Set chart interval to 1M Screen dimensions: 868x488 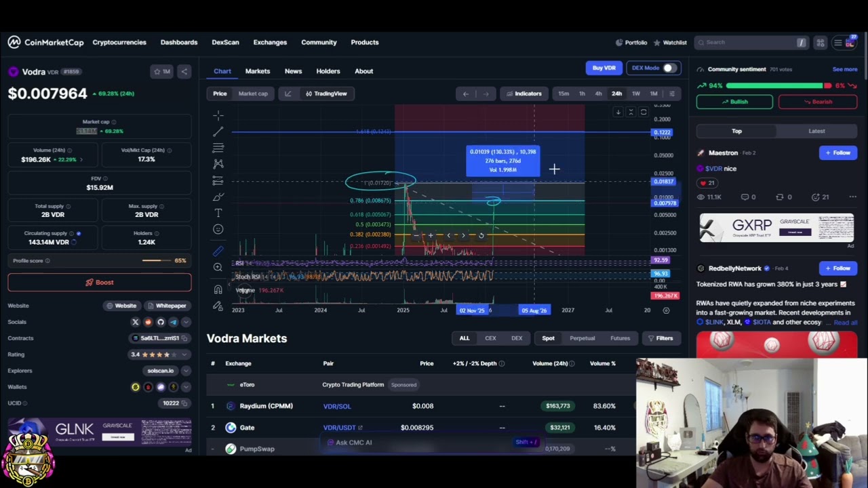(654, 94)
